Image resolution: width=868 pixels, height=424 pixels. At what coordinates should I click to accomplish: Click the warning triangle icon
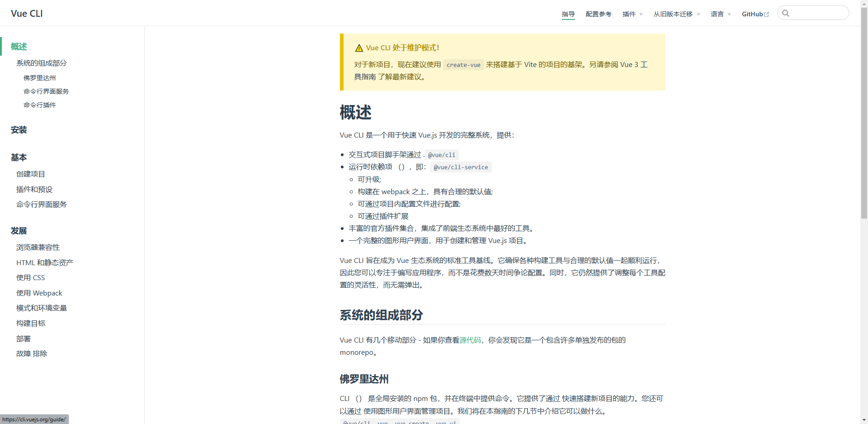coord(359,48)
